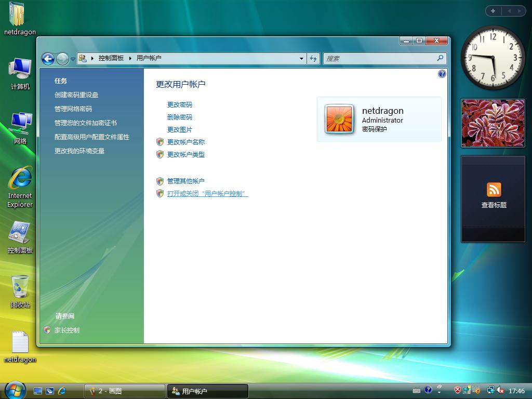The image size is (532, 399).
Task: Click the sidebar clock gadget
Action: pos(493,58)
